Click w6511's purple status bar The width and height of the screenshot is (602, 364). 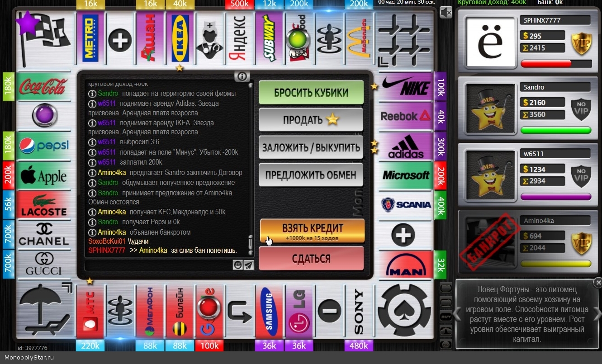click(556, 197)
